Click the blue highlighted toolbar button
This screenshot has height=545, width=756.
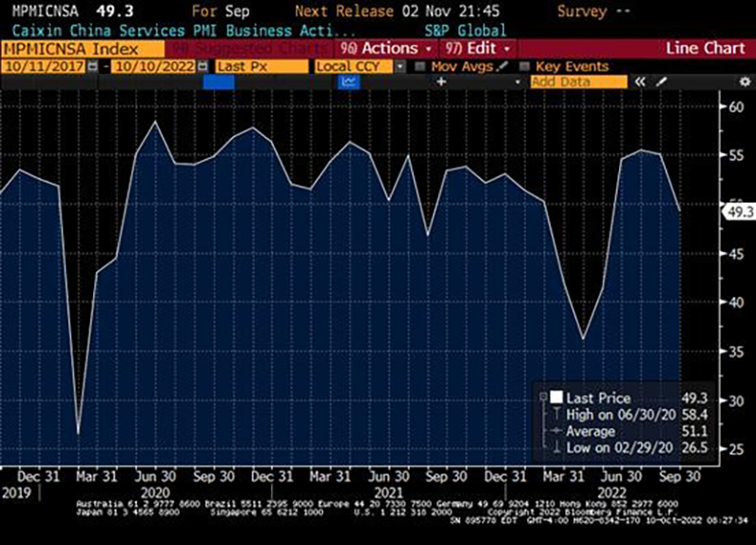(x=219, y=82)
